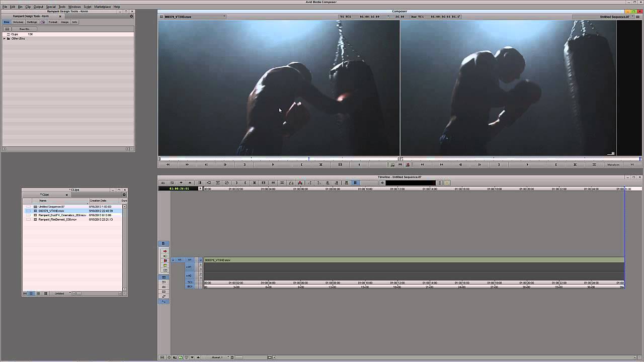Open the CLips bin fast menu icon
Viewport: 644px width, 362px height.
(124, 195)
